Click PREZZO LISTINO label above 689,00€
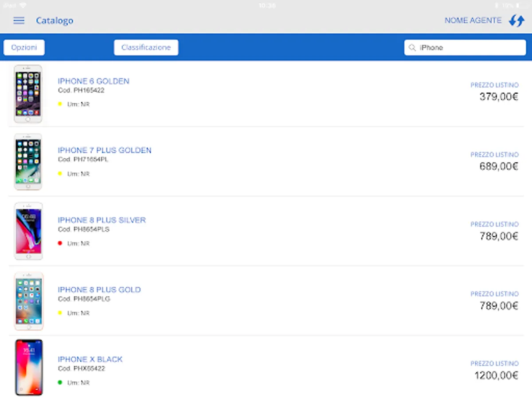Screen dimensions: 532x399 tap(494, 155)
